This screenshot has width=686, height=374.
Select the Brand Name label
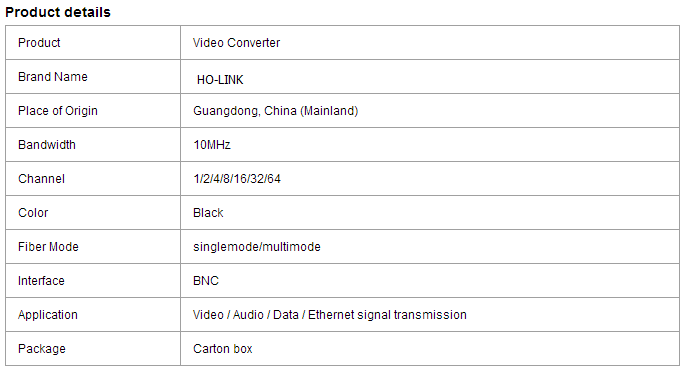pyautogui.click(x=52, y=77)
